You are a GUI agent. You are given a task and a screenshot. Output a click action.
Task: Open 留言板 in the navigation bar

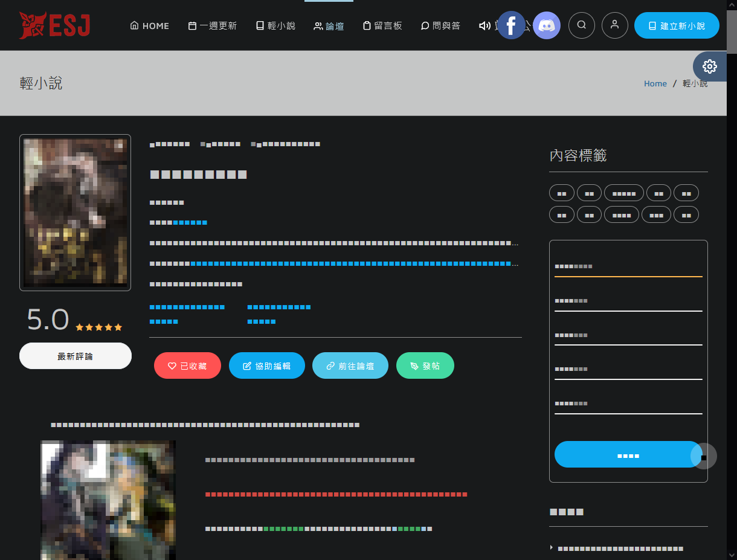point(382,26)
